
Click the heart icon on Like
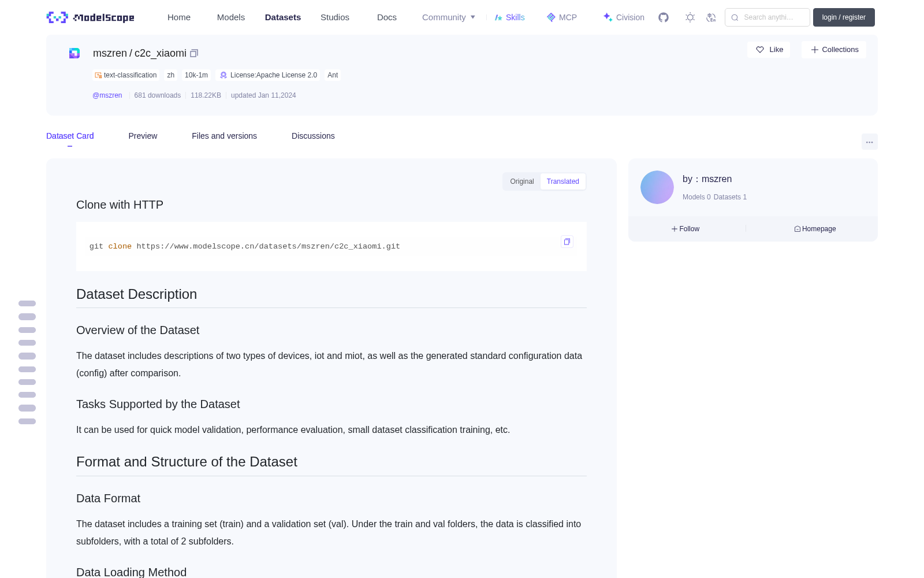pyautogui.click(x=760, y=50)
